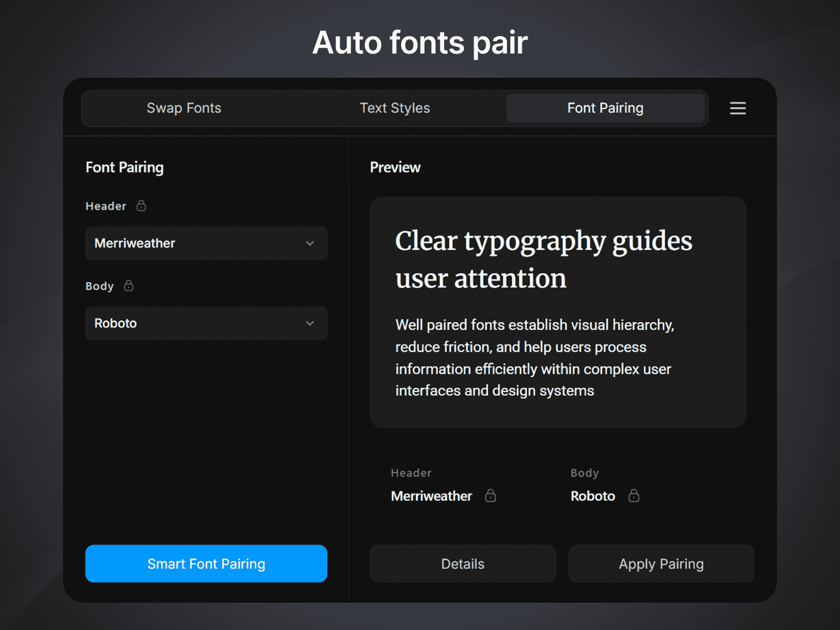This screenshot has height=630, width=840.
Task: Click the 'Preview' section title
Action: (395, 167)
